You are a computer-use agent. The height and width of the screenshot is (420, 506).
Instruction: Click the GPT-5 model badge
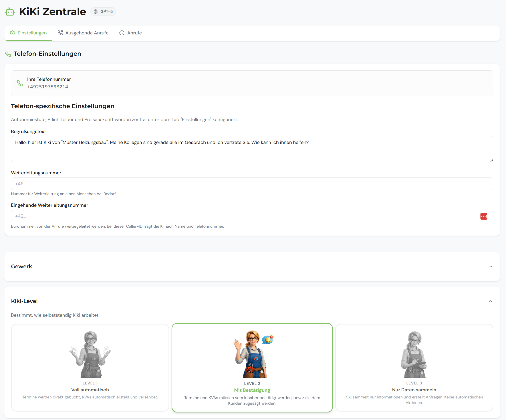[x=103, y=12]
